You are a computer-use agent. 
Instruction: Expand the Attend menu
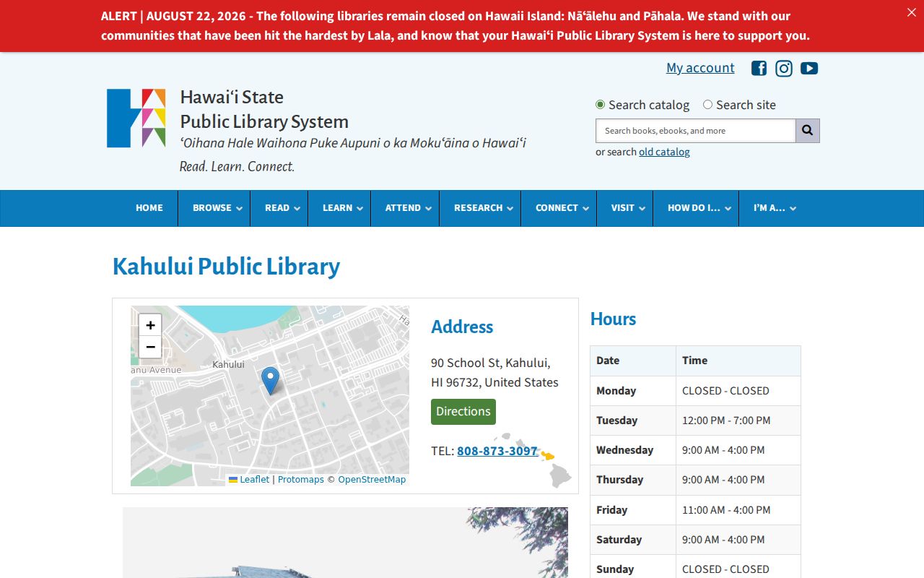point(405,208)
